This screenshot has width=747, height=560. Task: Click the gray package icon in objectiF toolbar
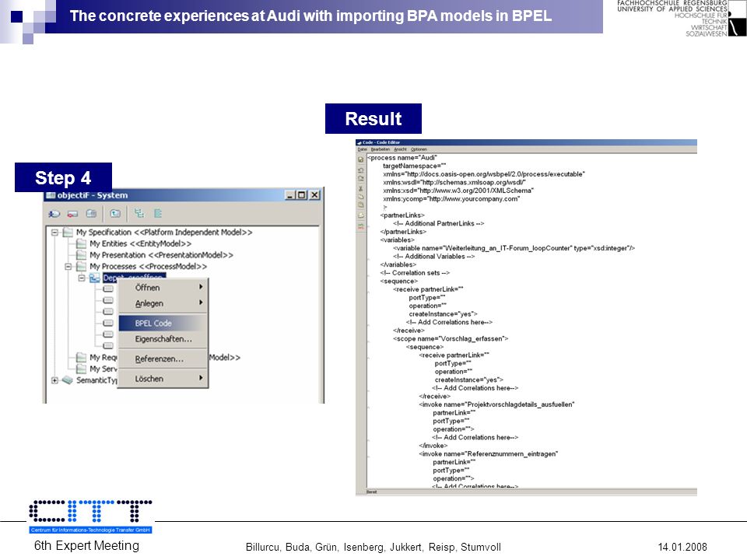[x=91, y=213]
